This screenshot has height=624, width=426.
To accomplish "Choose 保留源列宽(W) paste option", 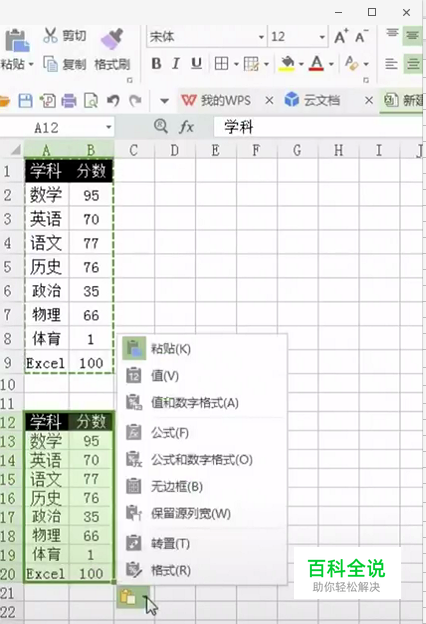I will coord(203,513).
